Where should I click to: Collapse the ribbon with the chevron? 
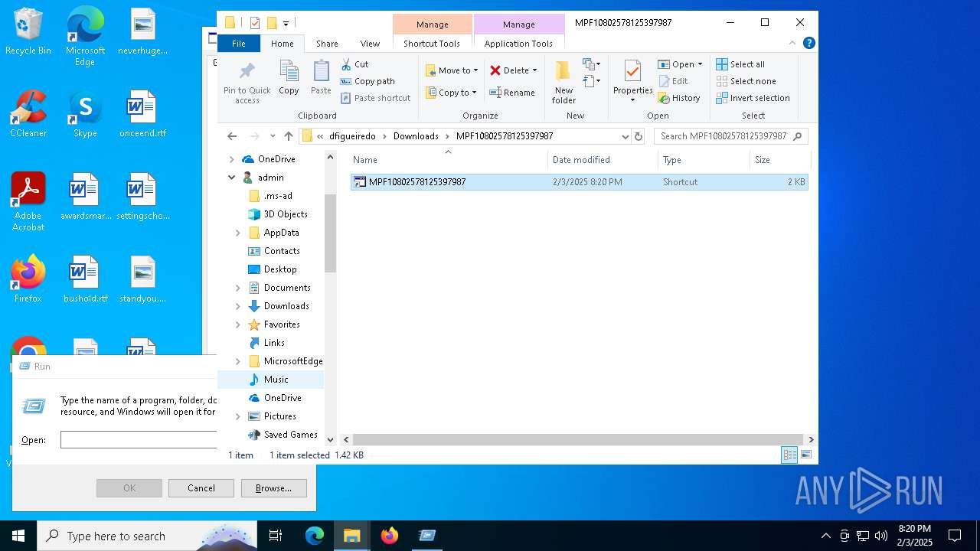coord(792,44)
